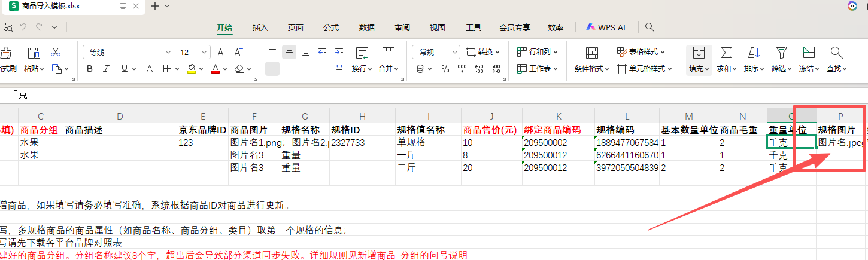
Task: Toggle Italic formatting
Action: click(x=107, y=69)
